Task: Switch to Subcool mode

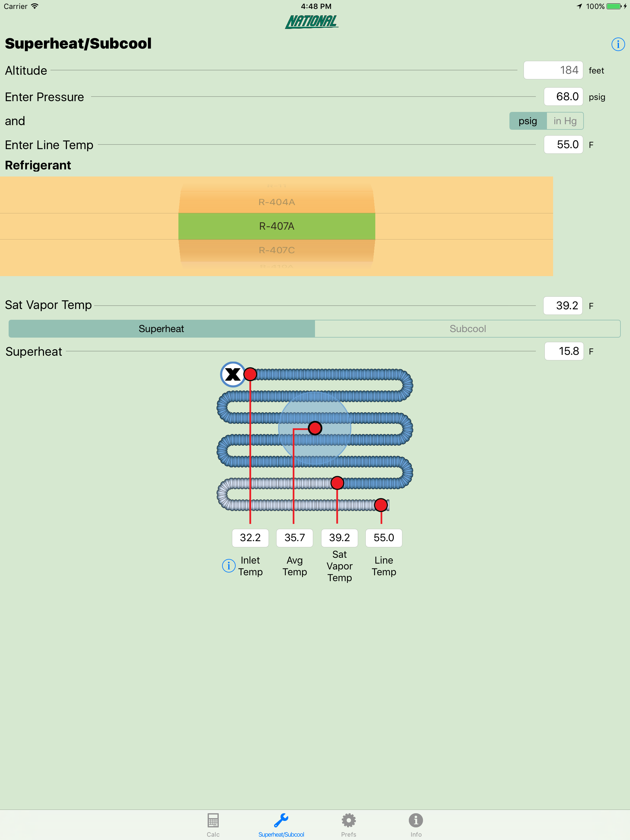Action: (x=468, y=328)
